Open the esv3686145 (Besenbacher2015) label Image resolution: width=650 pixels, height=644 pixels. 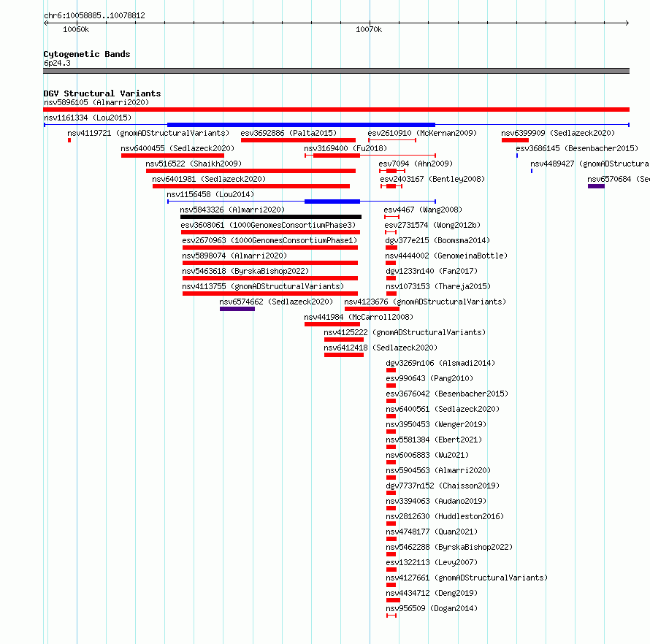[577, 148]
